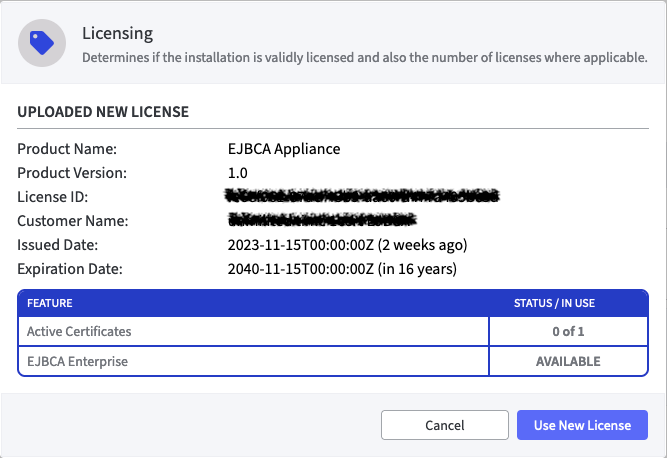The width and height of the screenshot is (667, 458).
Task: Click the EJBCA Appliance product name value
Action: [284, 149]
